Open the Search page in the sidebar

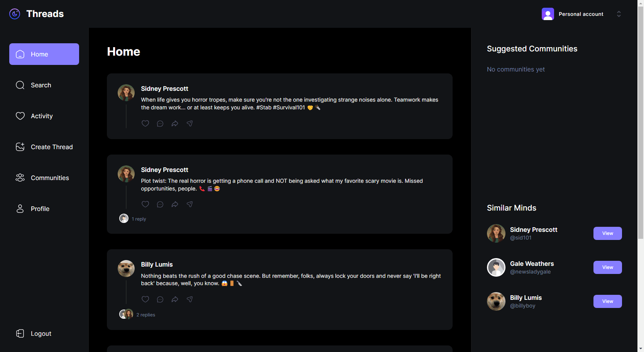pos(41,85)
